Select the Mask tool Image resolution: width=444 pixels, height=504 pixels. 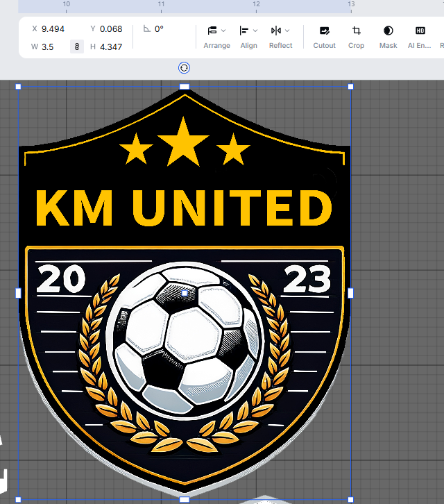(x=388, y=37)
